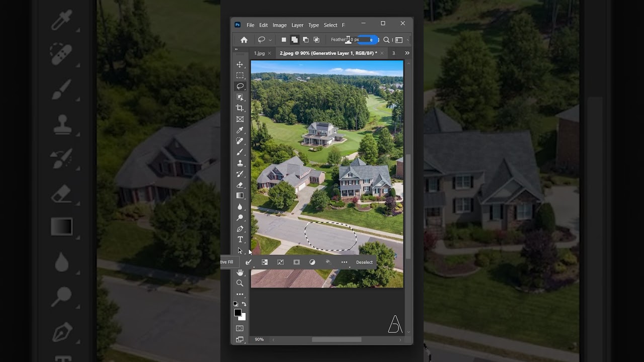Toggle Quick Mask mode
This screenshot has width=644, height=362.
pyautogui.click(x=240, y=328)
